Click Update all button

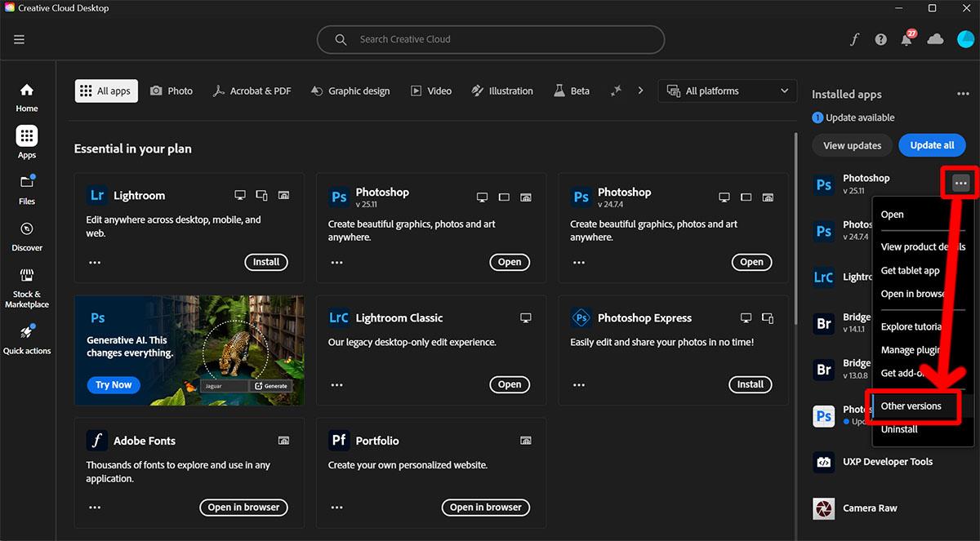pos(932,145)
